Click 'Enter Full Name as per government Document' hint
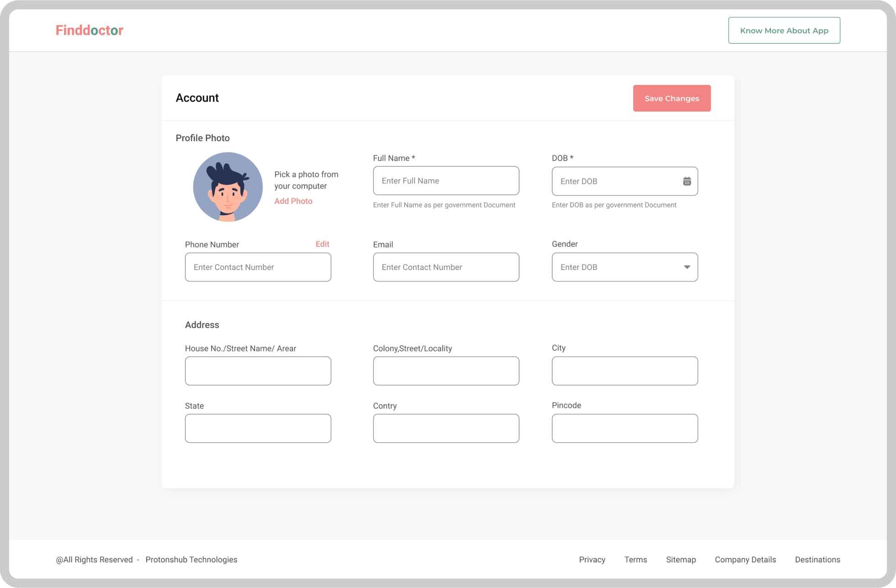This screenshot has height=588, width=896. (x=444, y=205)
